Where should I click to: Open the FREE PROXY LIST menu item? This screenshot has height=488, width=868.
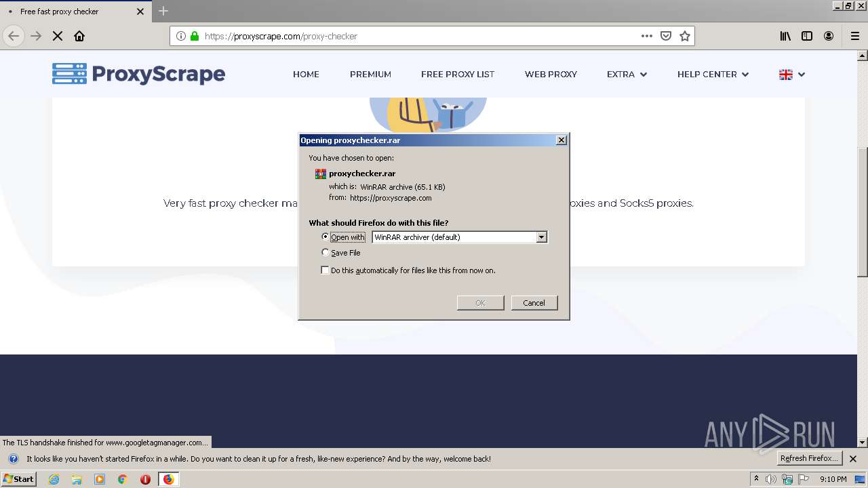click(458, 75)
